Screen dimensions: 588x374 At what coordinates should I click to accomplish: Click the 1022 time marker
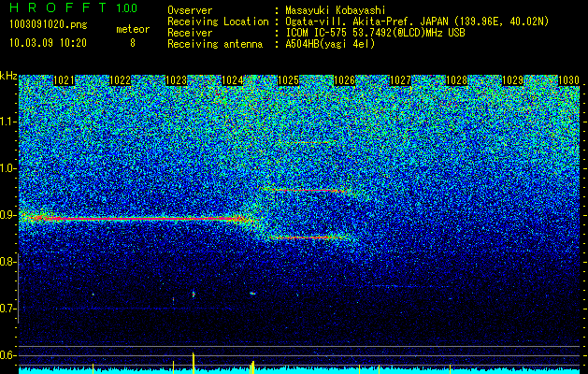coord(120,80)
